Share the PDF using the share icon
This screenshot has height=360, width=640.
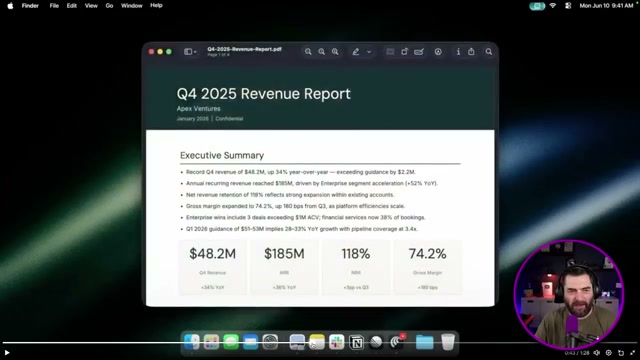pyautogui.click(x=471, y=52)
